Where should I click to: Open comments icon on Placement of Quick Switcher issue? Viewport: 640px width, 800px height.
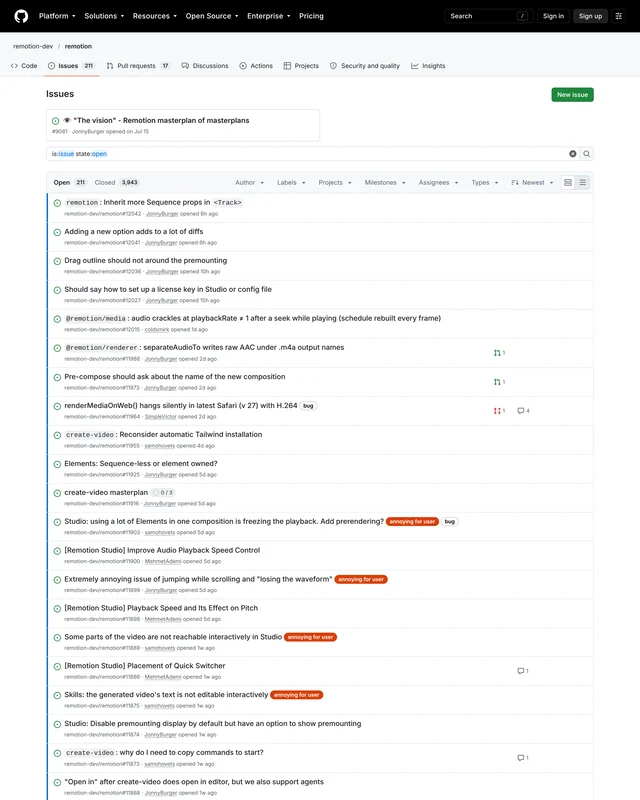tap(523, 671)
